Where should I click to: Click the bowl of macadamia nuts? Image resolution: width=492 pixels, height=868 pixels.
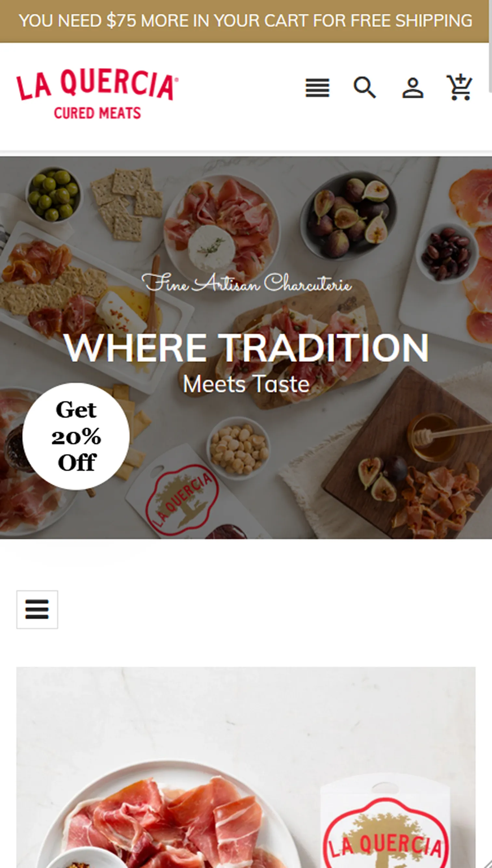[238, 448]
